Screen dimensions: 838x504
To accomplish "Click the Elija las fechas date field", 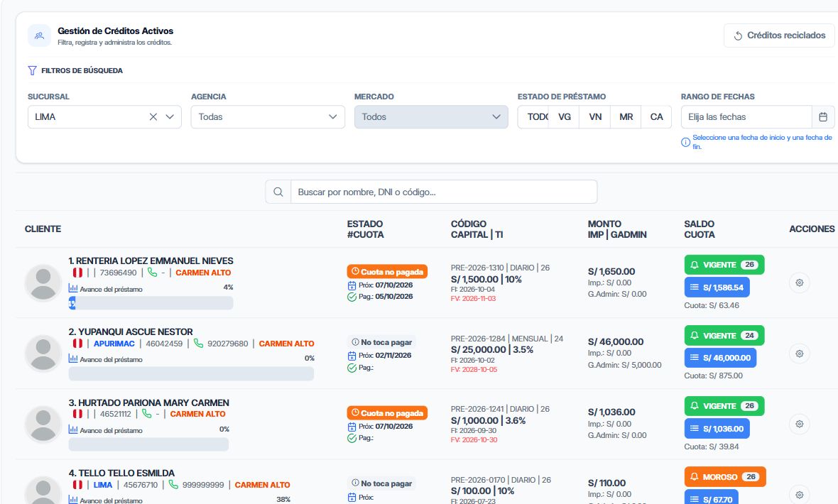I will (x=746, y=117).
